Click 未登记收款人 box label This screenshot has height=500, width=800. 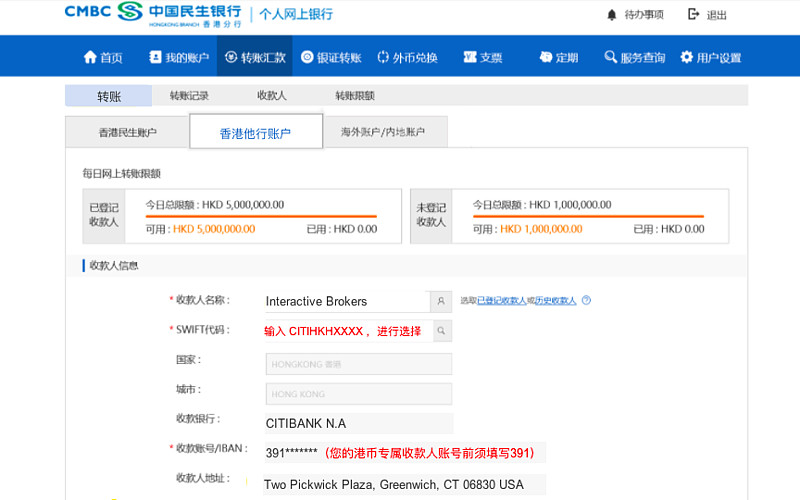tap(431, 215)
